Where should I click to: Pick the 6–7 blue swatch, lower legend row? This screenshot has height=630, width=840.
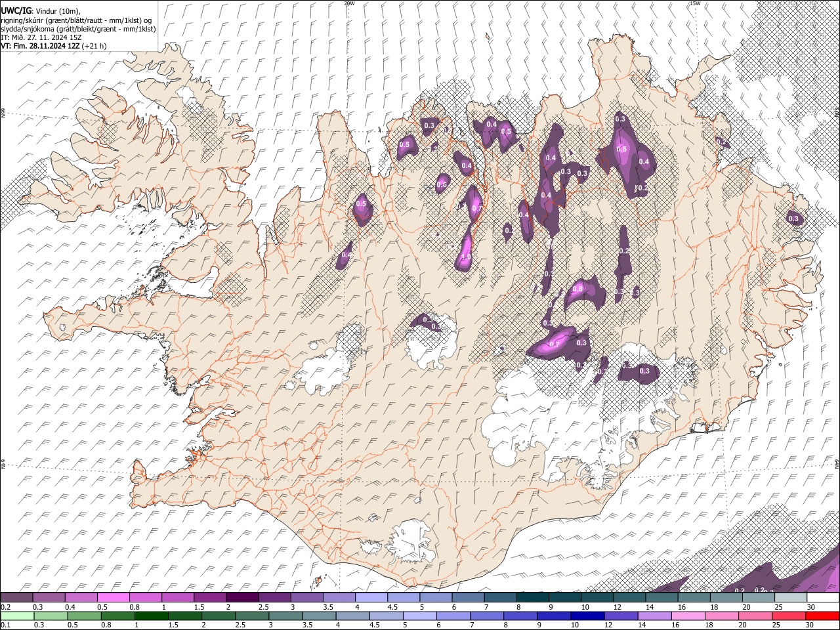tap(453, 616)
